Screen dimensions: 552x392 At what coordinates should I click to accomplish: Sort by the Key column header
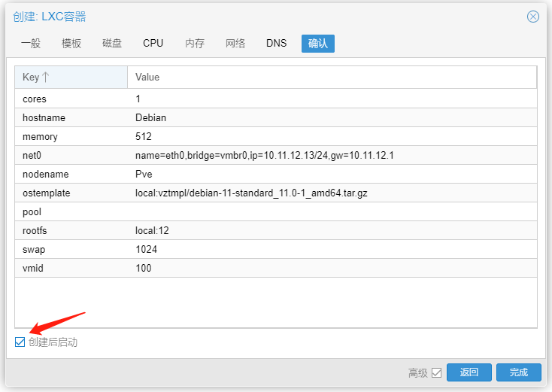point(71,77)
